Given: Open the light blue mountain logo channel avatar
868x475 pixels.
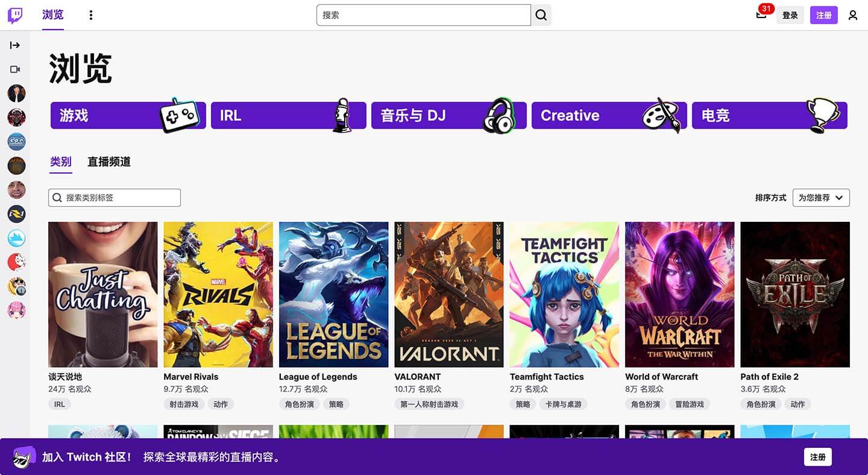Looking at the screenshot, I should click(16, 238).
